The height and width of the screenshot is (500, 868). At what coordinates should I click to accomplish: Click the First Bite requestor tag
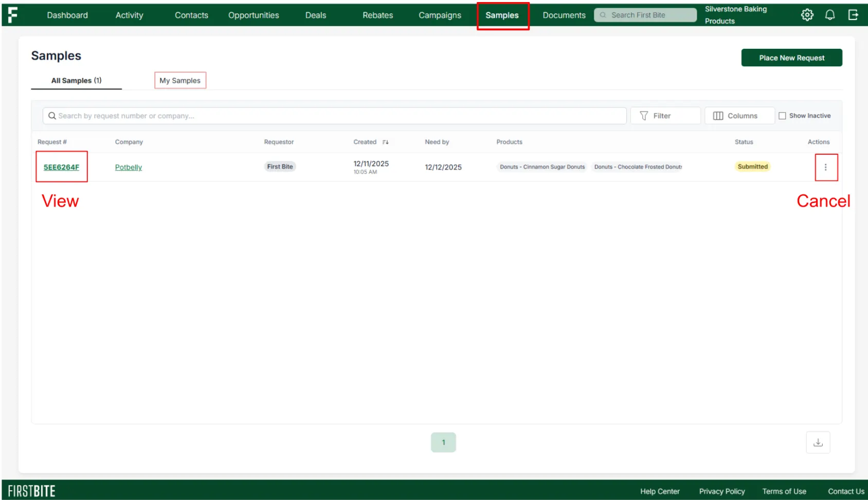tap(280, 166)
